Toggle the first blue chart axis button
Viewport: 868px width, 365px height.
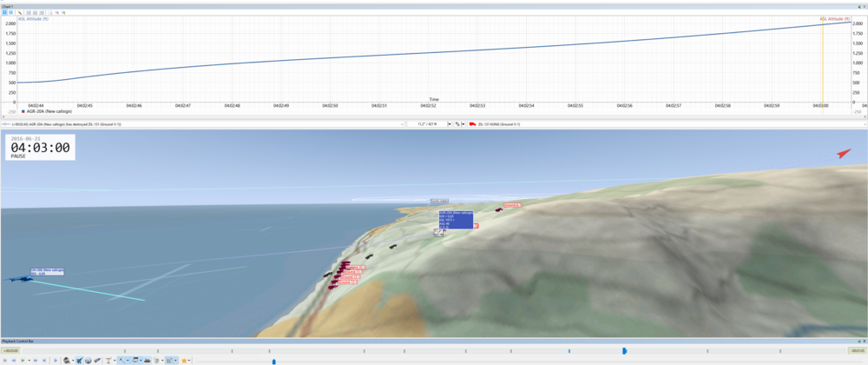click(4, 12)
